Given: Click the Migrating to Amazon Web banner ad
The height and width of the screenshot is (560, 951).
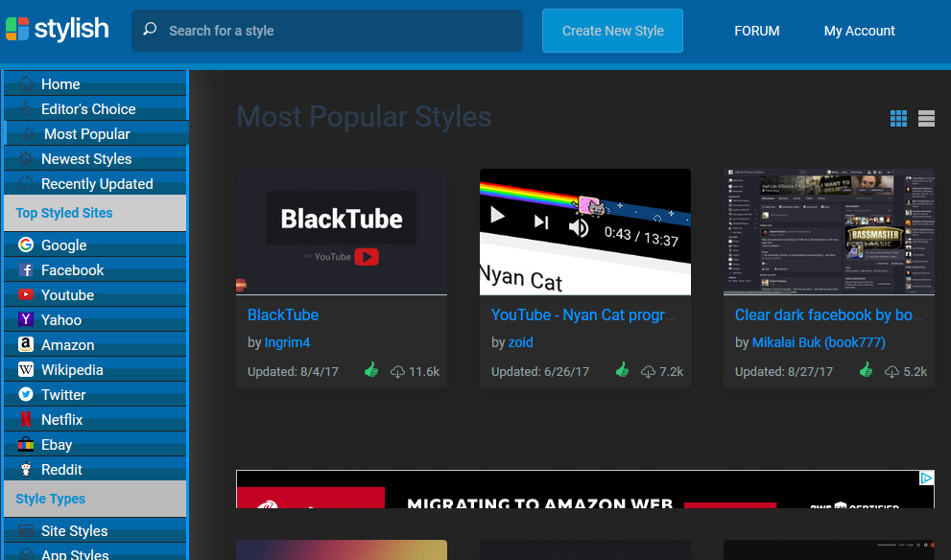Looking at the screenshot, I should 585,489.
